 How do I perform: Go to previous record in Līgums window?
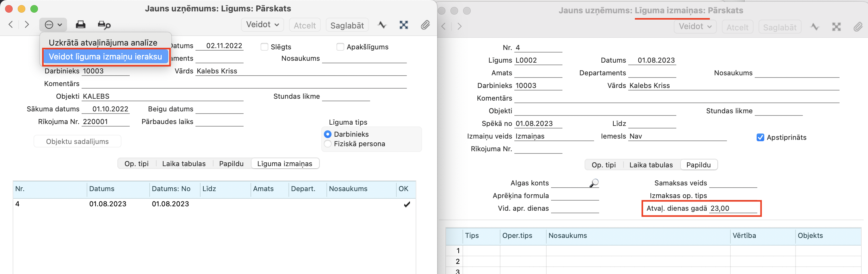[x=11, y=25]
